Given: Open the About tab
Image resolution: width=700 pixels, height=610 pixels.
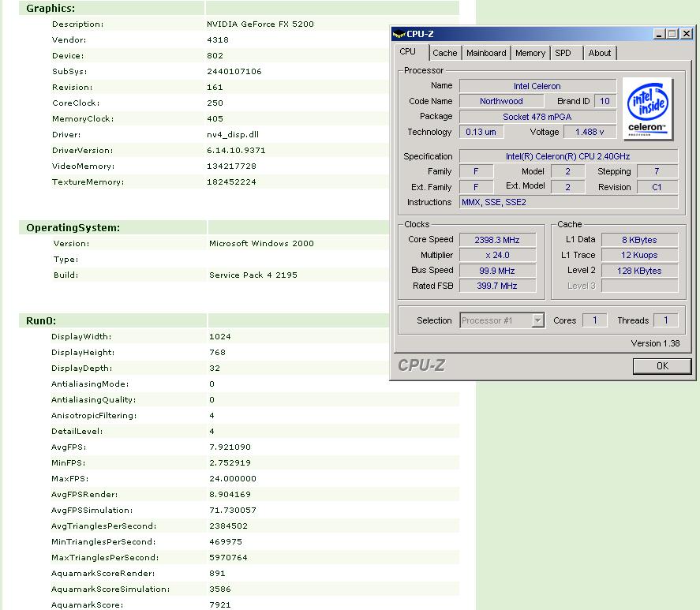Looking at the screenshot, I should click(x=600, y=53).
